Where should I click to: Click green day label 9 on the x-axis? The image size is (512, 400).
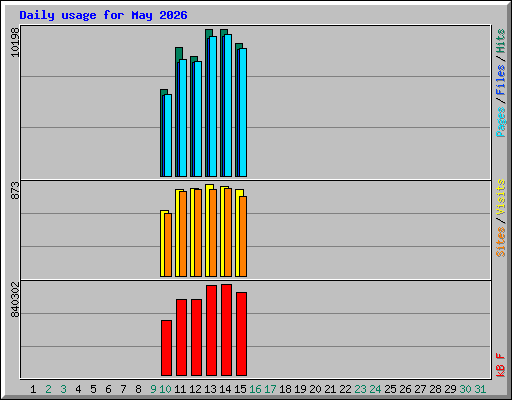153,389
